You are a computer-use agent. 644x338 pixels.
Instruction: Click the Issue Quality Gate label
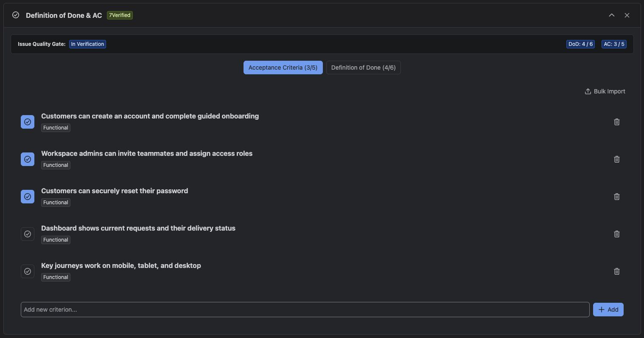tap(42, 44)
